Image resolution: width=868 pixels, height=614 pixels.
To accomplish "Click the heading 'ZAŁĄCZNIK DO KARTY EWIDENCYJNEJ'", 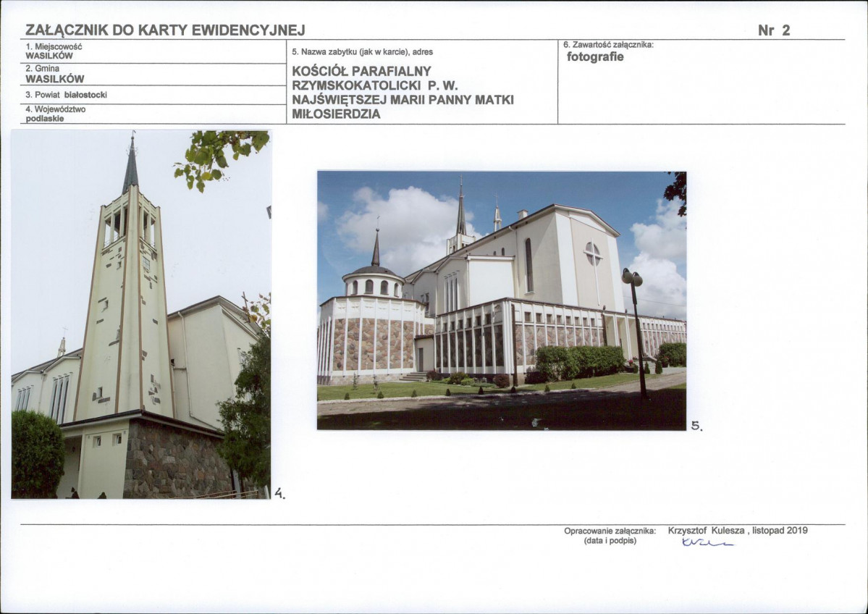I will pos(165,30).
